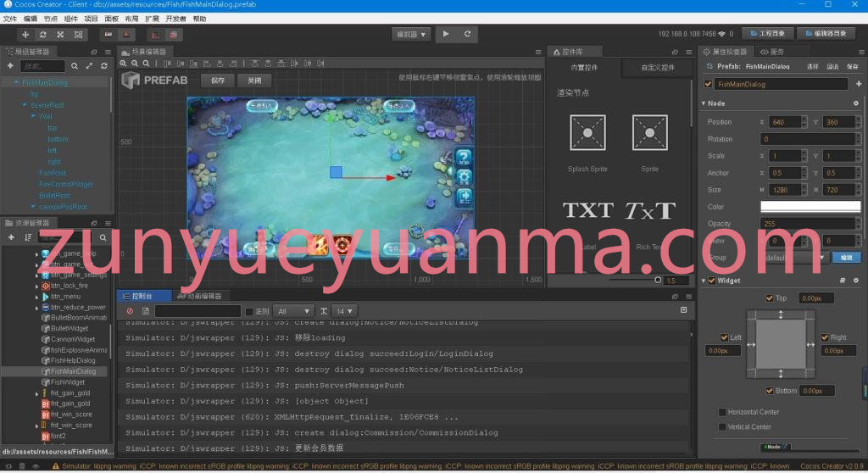Open the 节点 menu
The width and height of the screenshot is (868, 473).
coord(50,19)
